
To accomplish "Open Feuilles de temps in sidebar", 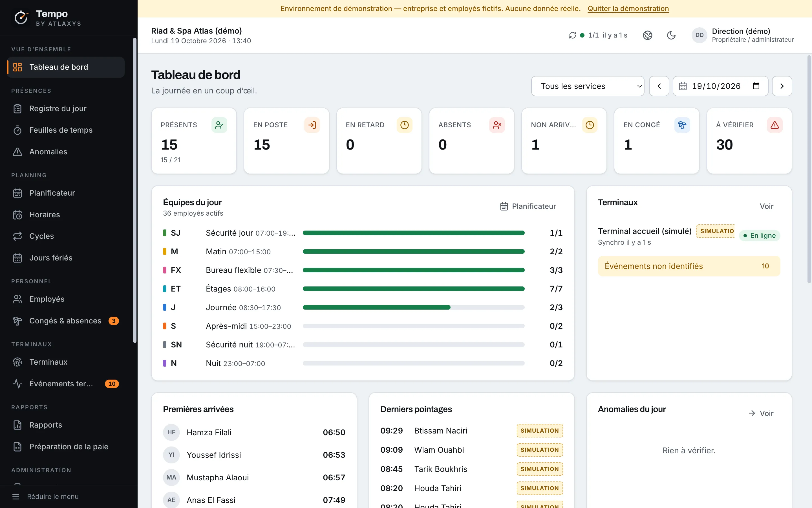I will tap(66, 130).
